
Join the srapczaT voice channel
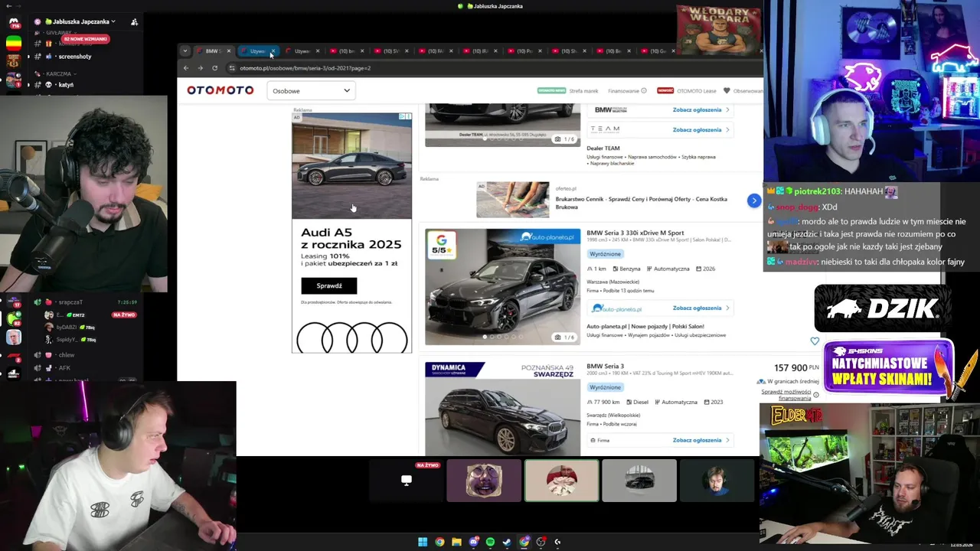(70, 302)
